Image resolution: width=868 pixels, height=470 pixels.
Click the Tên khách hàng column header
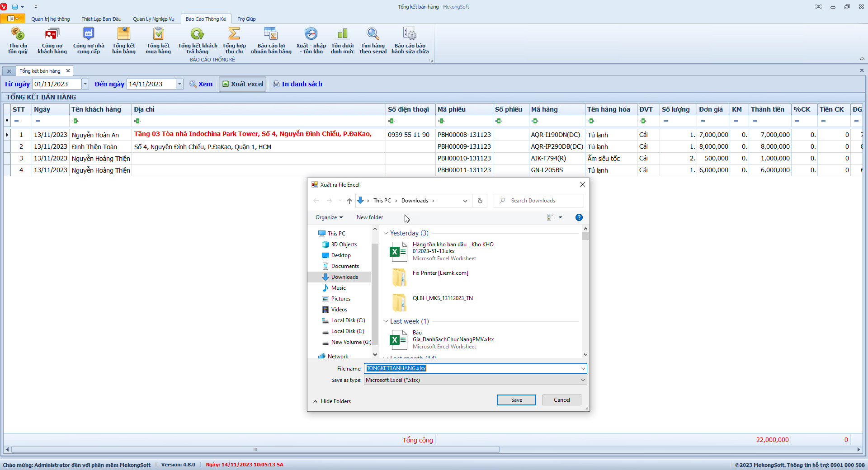[100, 109]
